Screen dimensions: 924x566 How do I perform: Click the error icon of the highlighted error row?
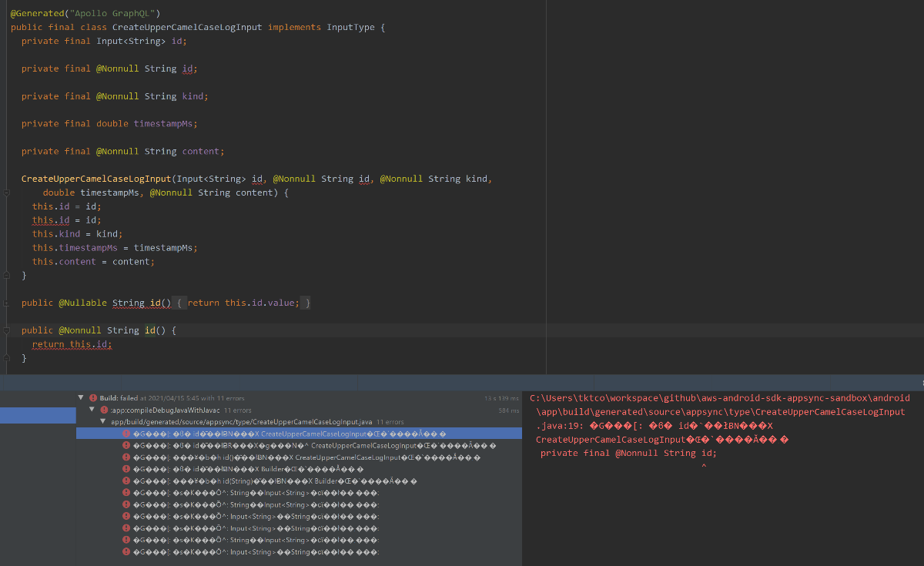tap(126, 434)
